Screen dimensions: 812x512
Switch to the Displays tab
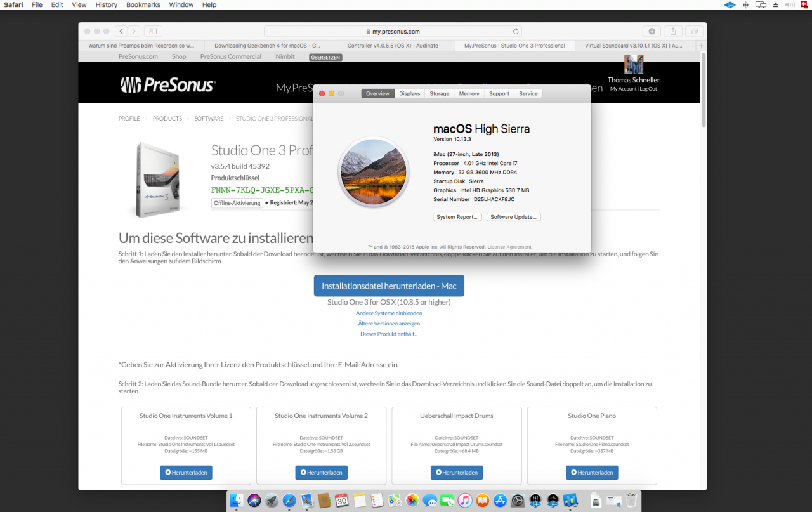click(x=410, y=94)
